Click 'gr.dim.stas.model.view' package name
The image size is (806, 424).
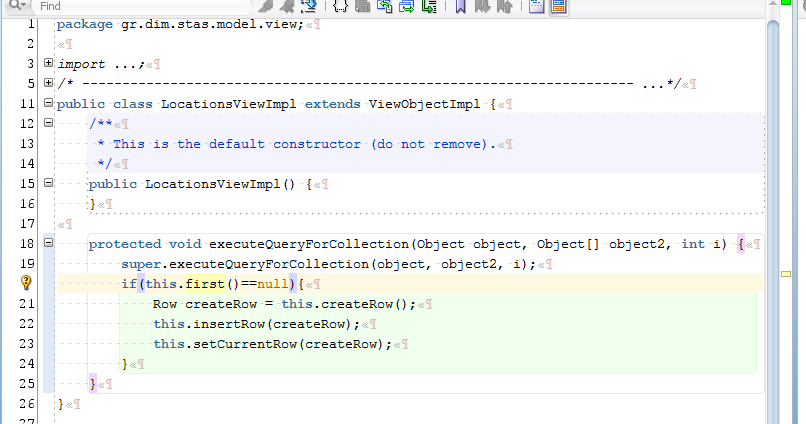click(x=209, y=24)
